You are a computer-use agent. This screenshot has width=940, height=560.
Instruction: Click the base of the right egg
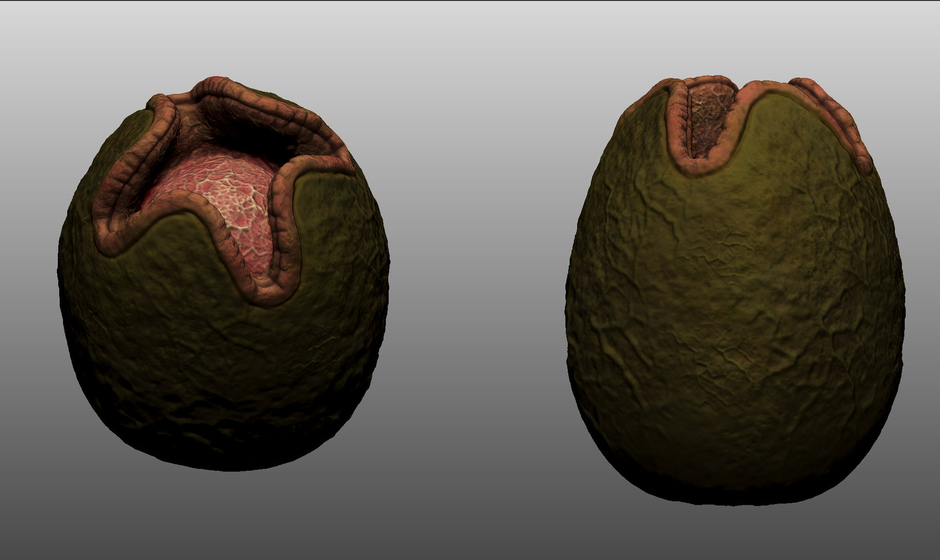coord(734,480)
